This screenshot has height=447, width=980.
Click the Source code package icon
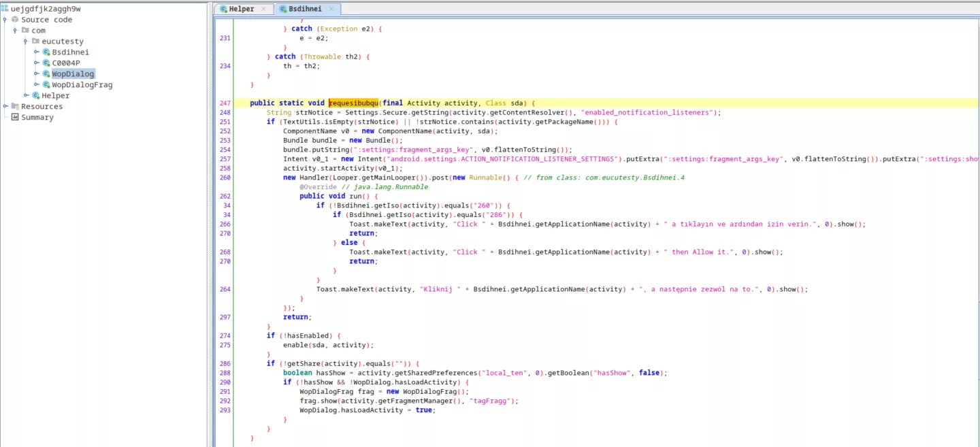15,20
